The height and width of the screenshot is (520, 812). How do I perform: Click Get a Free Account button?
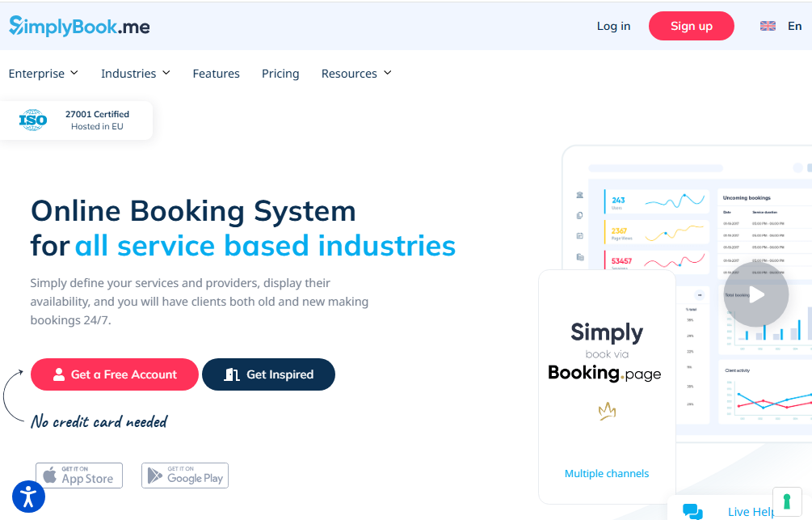(114, 374)
